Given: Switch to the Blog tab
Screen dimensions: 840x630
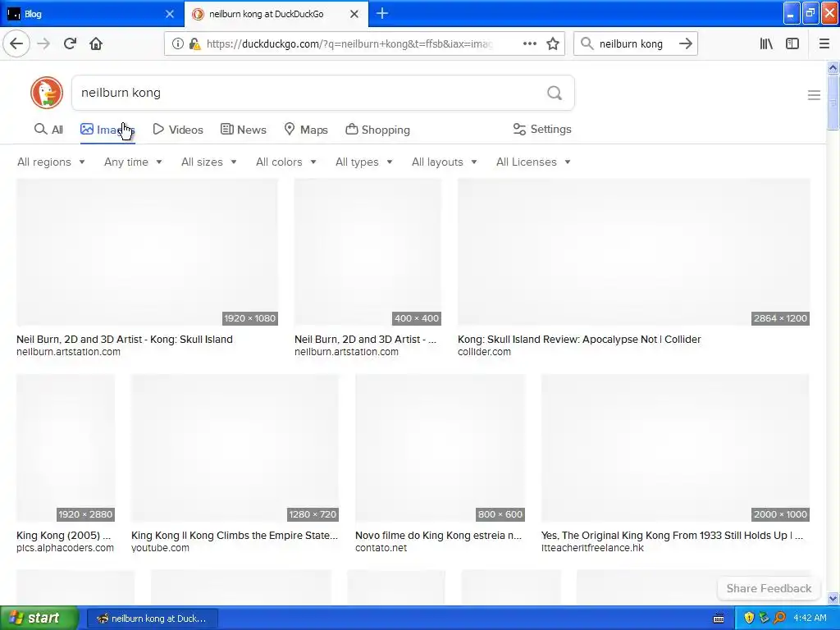Looking at the screenshot, I should [x=91, y=14].
